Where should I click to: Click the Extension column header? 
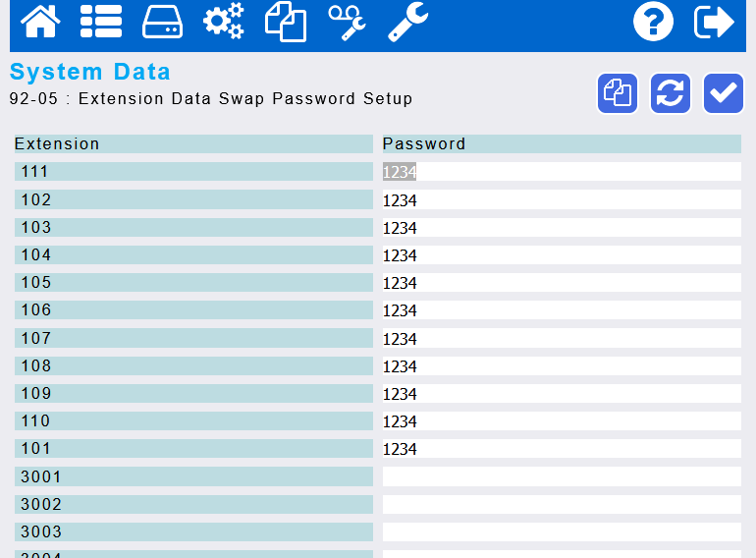point(193,143)
